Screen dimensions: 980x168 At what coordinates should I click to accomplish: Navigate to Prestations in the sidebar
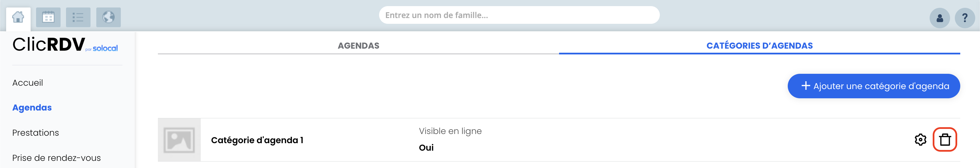click(35, 133)
